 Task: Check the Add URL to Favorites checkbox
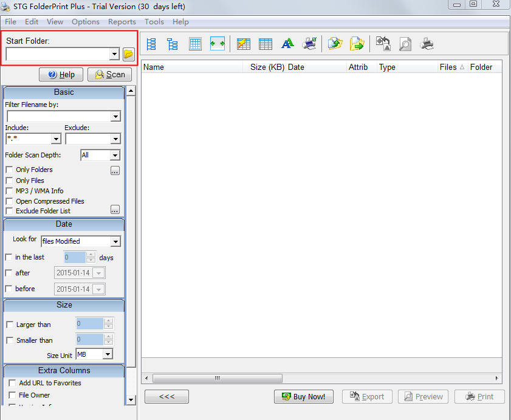12,383
